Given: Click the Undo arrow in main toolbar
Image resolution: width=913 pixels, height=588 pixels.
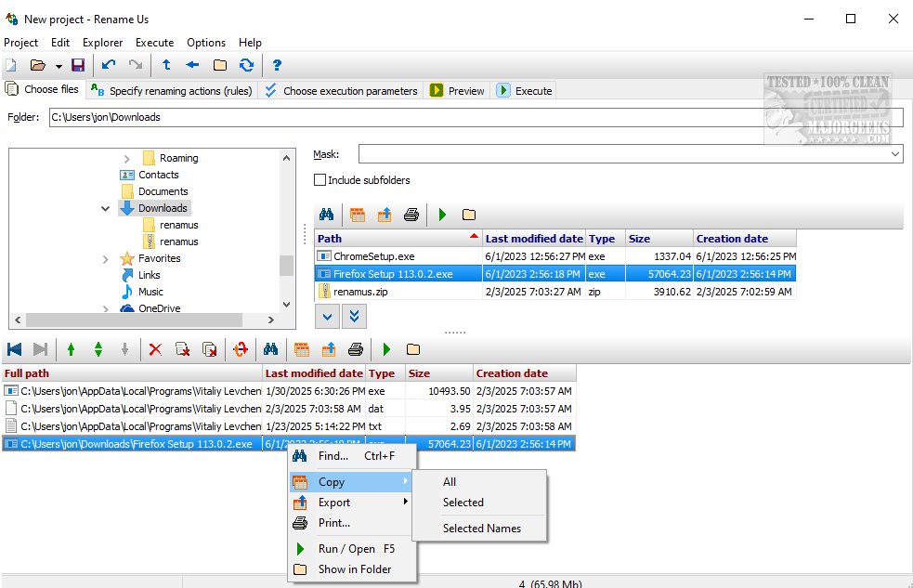Looking at the screenshot, I should [110, 65].
